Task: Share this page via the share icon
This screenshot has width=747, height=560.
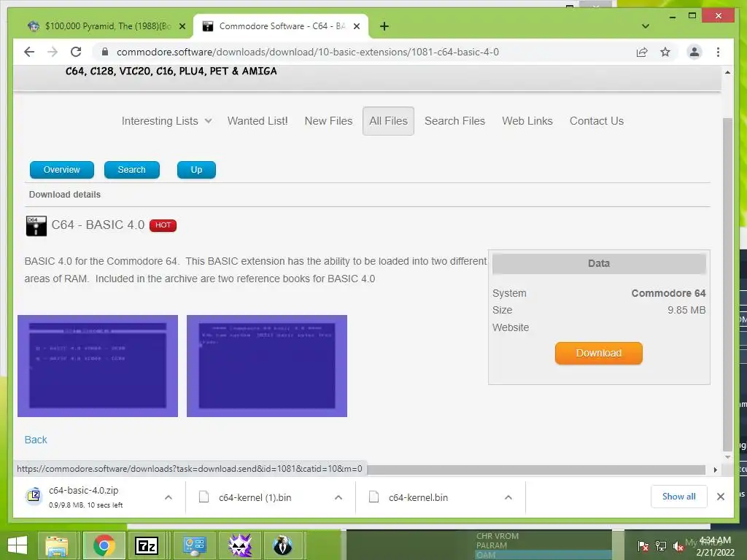Action: coord(642,52)
